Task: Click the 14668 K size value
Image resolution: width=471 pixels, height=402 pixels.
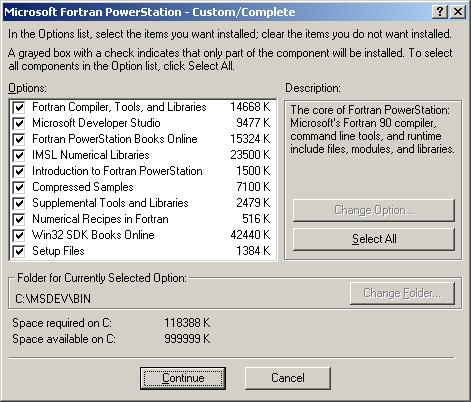Action: (250, 107)
